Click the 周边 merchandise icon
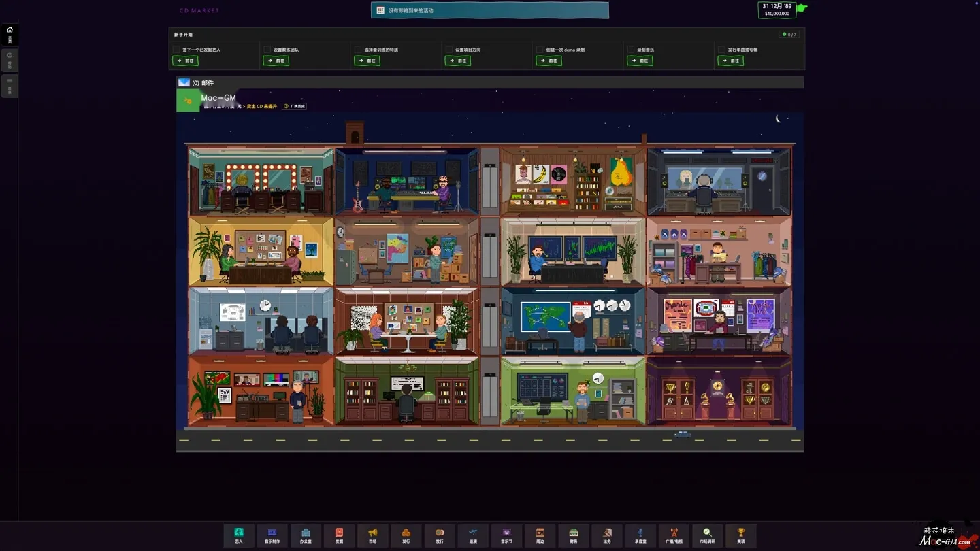Image resolution: width=980 pixels, height=551 pixels. coord(540,535)
